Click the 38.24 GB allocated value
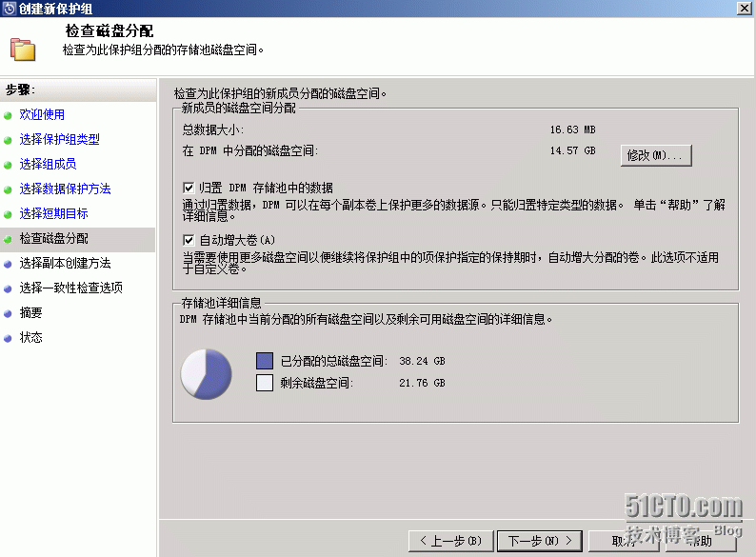756x557 pixels. [x=422, y=361]
